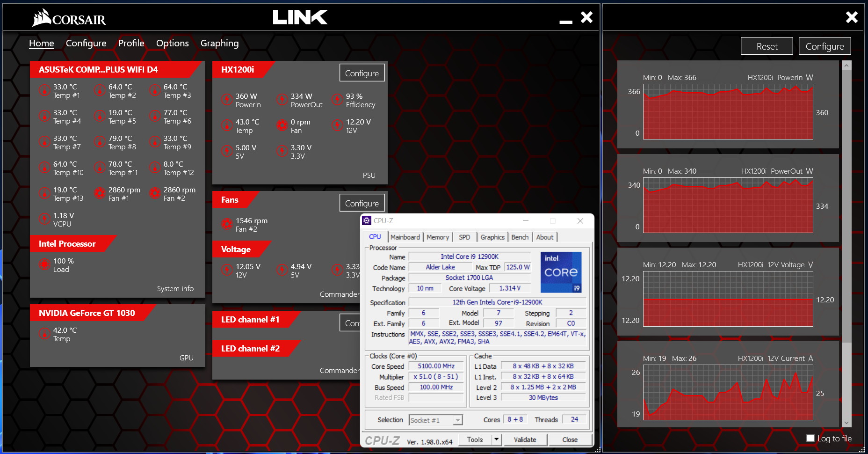
Task: Click the Commander 12.05 V icon
Action: coord(227,270)
